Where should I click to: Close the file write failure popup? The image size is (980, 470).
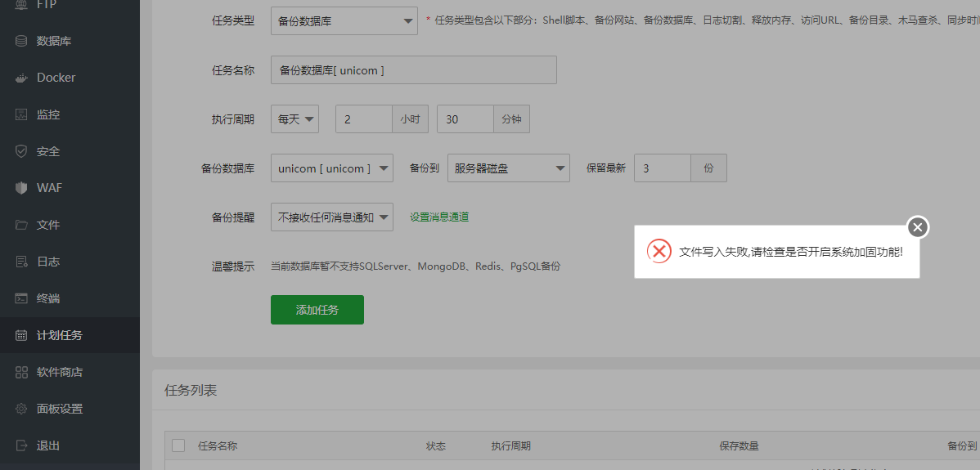coord(918,227)
